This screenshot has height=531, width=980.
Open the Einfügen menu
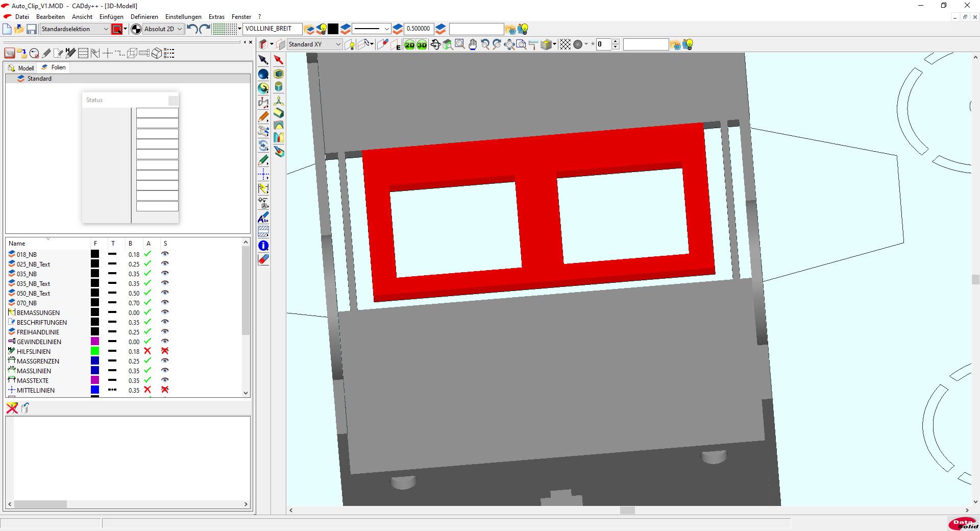111,17
